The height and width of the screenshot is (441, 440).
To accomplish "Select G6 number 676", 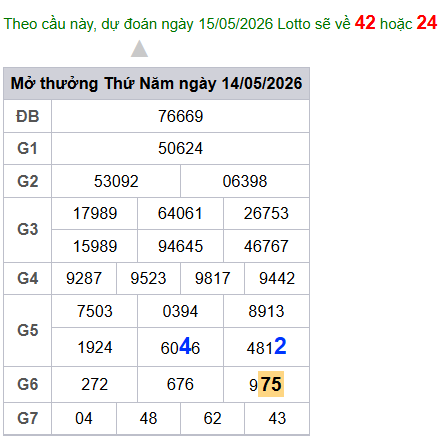I will click(x=180, y=384).
